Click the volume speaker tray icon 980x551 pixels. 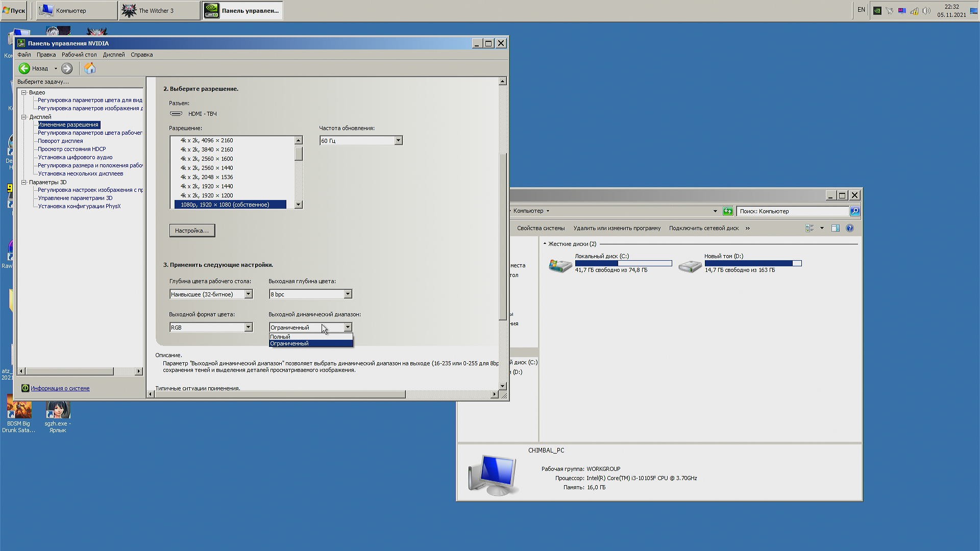tap(926, 11)
